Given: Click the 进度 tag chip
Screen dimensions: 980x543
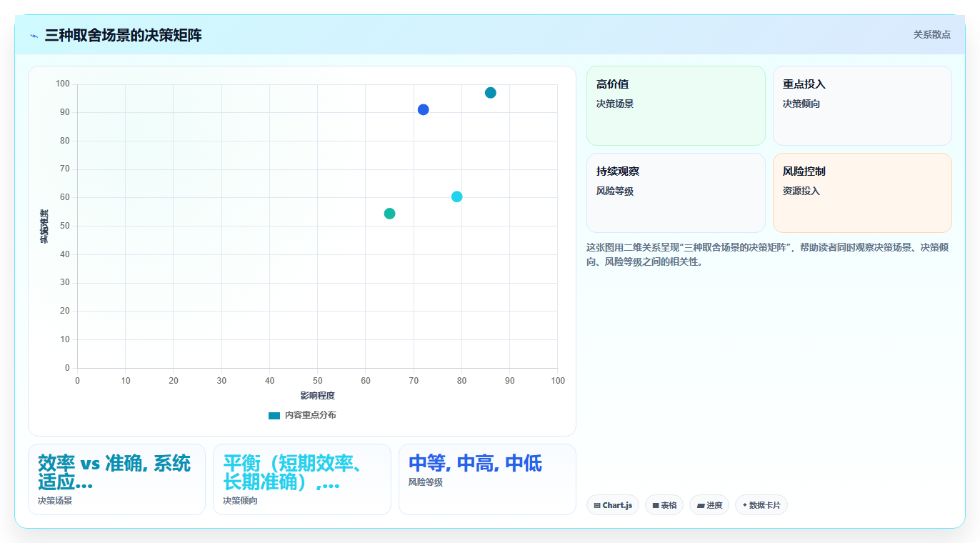Looking at the screenshot, I should (x=709, y=505).
